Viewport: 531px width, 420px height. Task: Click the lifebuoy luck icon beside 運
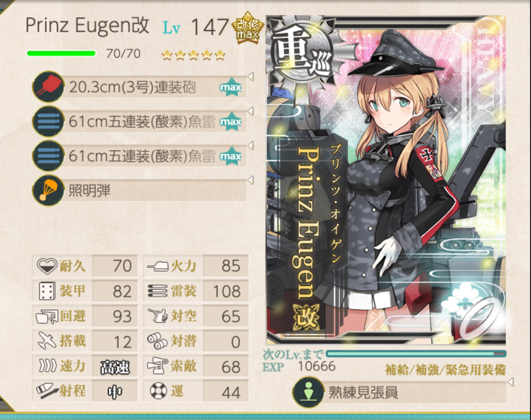[x=158, y=391]
